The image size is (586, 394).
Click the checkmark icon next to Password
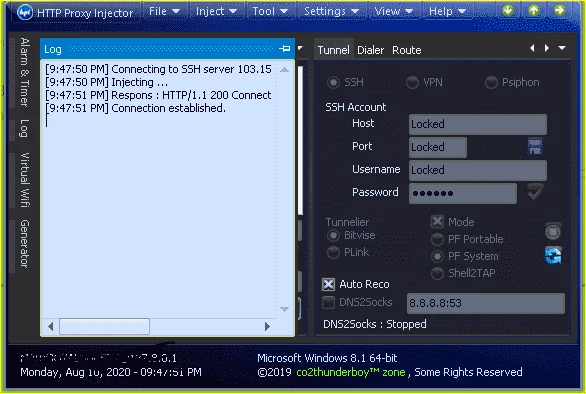535,192
